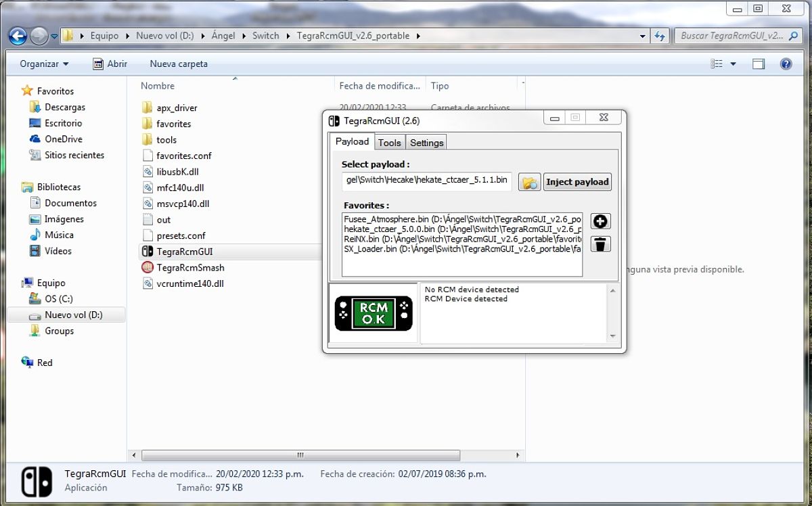Click the Nuevo vol (D:) breadcrumb in the address bar

164,36
